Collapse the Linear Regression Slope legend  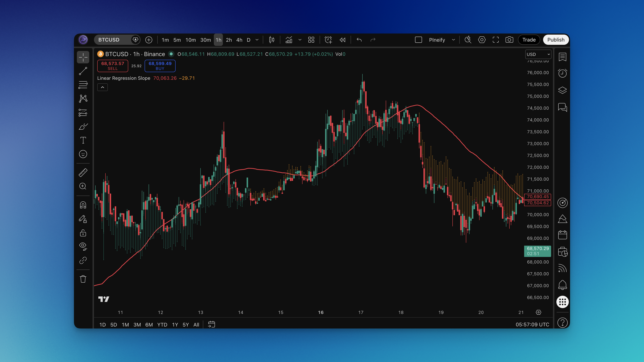[102, 87]
